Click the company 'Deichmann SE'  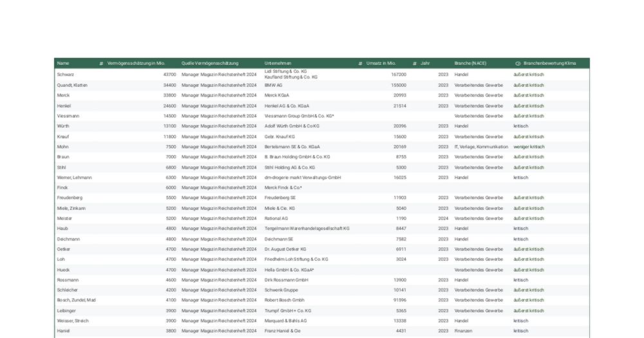278,239
